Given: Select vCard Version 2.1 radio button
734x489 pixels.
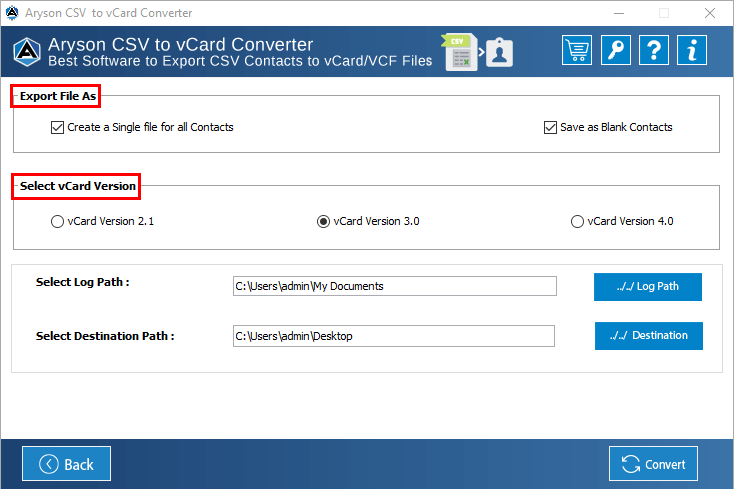Looking at the screenshot, I should point(57,221).
